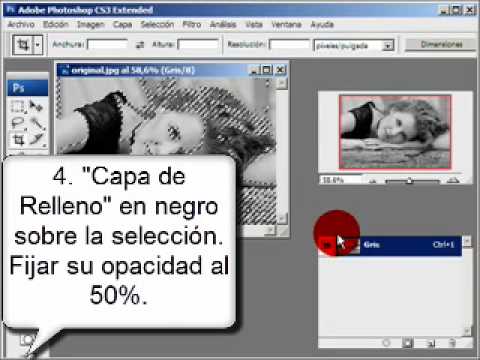
Task: Select the Lasso tool
Action: (x=17, y=123)
